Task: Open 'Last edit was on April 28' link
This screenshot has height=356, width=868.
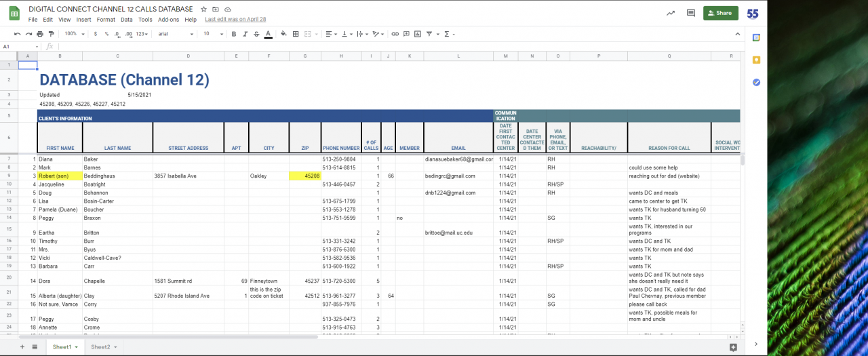Action: point(235,20)
